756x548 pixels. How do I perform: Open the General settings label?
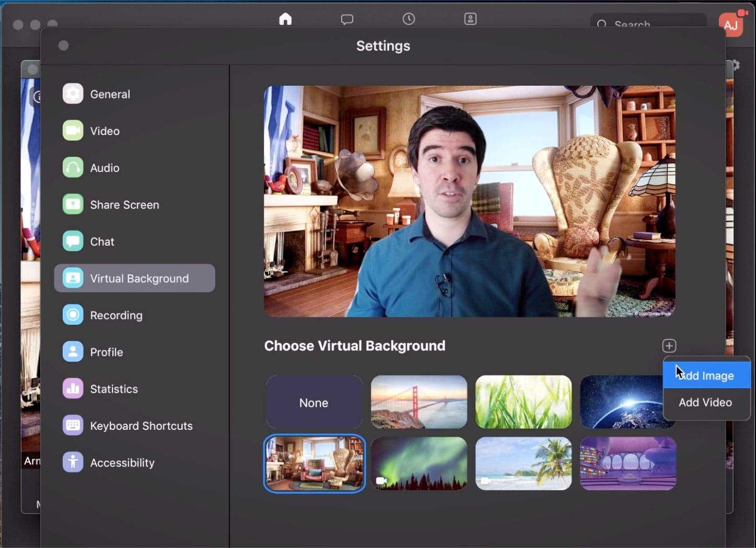(x=110, y=94)
